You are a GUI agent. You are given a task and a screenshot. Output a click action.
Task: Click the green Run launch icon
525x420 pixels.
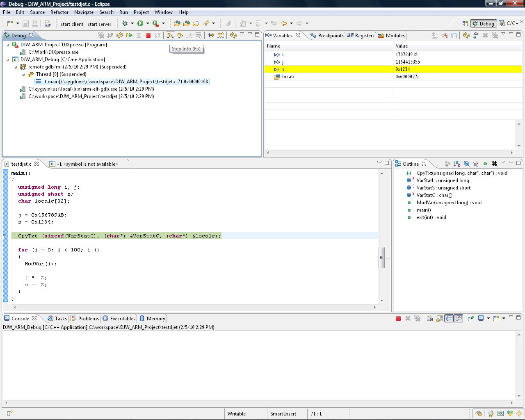[140, 24]
